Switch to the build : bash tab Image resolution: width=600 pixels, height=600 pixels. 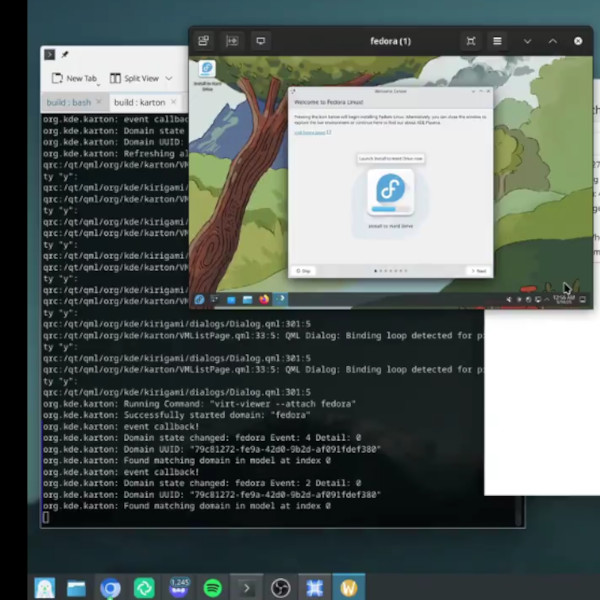tap(69, 103)
